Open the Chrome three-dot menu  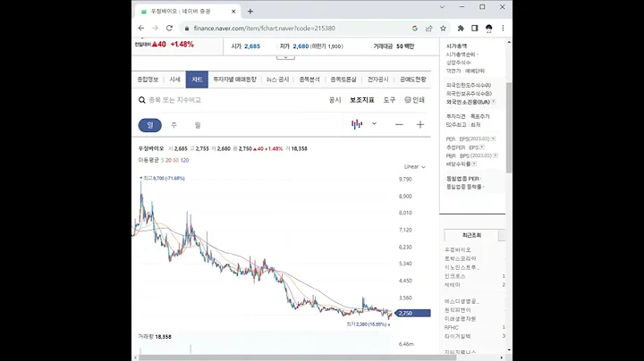(503, 28)
